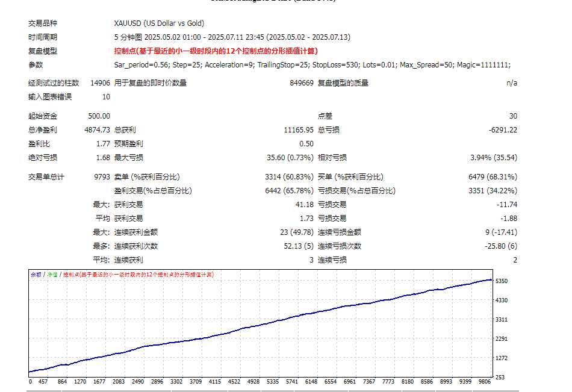Image resolution: width=572 pixels, height=392 pixels.
Task: Click consecutive wins value 23 (49.78)
Action: coord(297,232)
